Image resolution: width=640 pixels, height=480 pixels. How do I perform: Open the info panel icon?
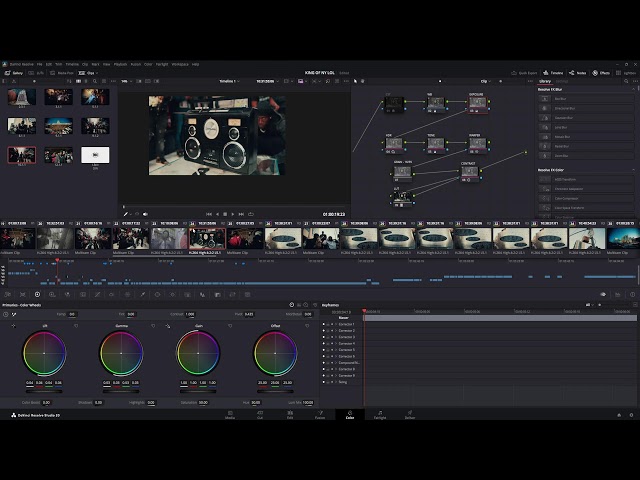point(632,294)
